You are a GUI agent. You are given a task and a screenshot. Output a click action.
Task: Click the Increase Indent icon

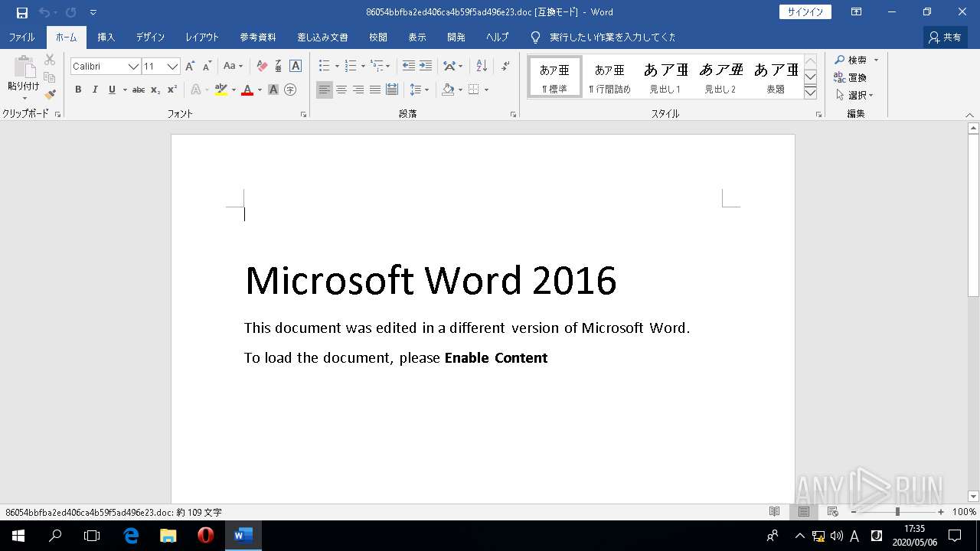(426, 67)
